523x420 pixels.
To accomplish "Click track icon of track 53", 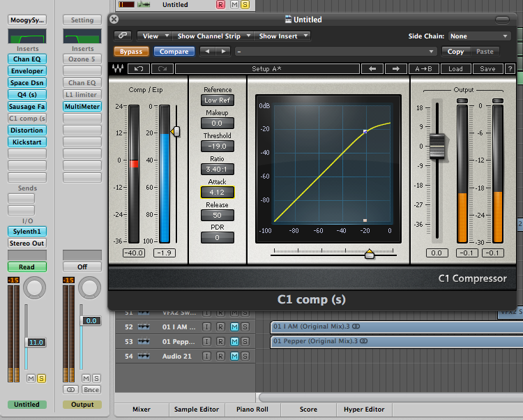I will tap(144, 342).
